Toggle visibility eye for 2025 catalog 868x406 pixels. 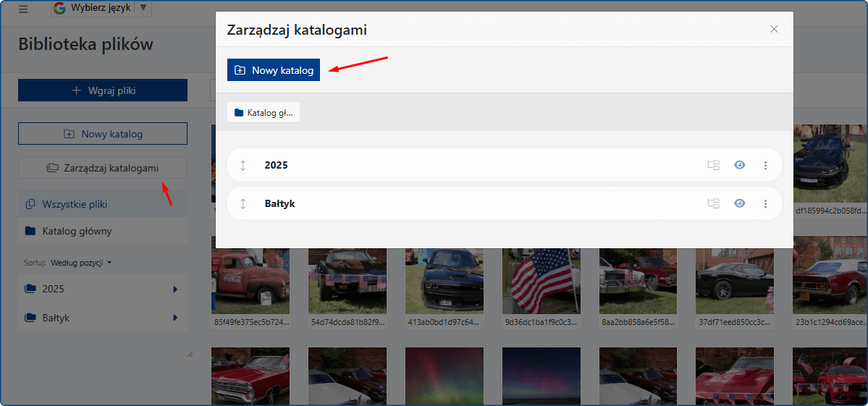[x=739, y=165]
